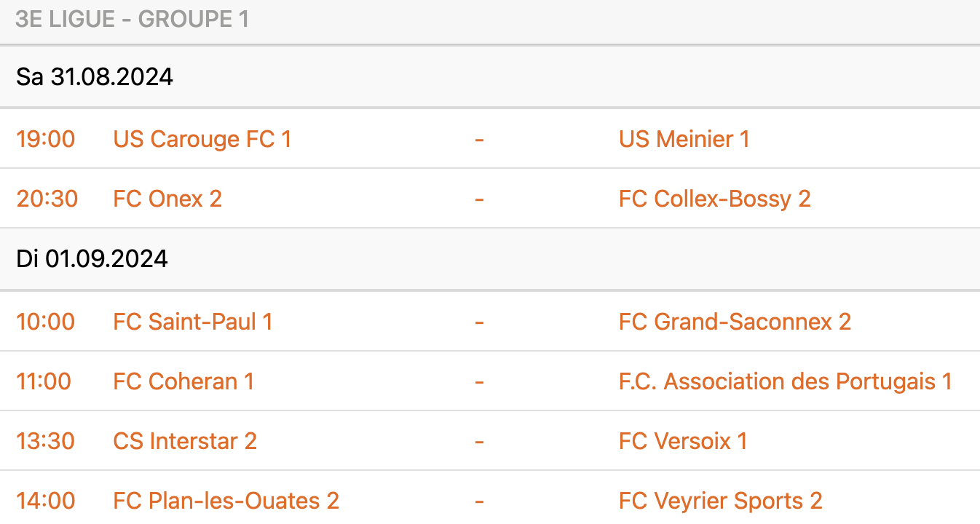Click F.C. Association des Portugais 1

[785, 381]
